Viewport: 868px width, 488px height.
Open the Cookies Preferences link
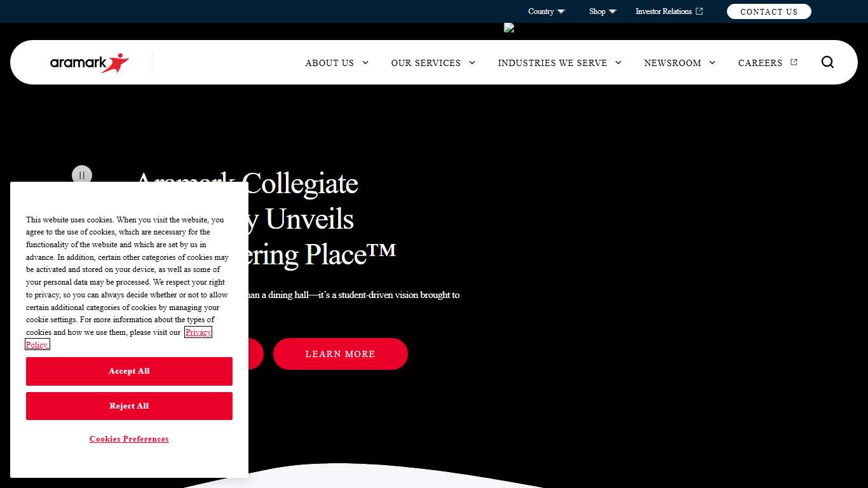coord(129,439)
